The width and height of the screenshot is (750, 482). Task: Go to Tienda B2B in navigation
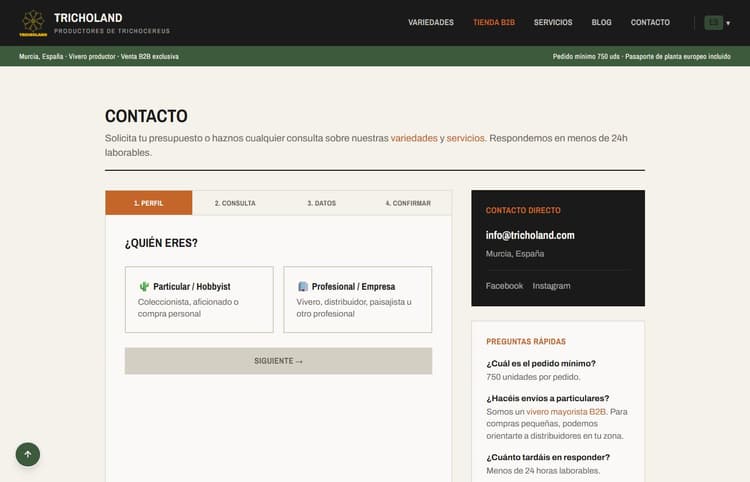[494, 22]
